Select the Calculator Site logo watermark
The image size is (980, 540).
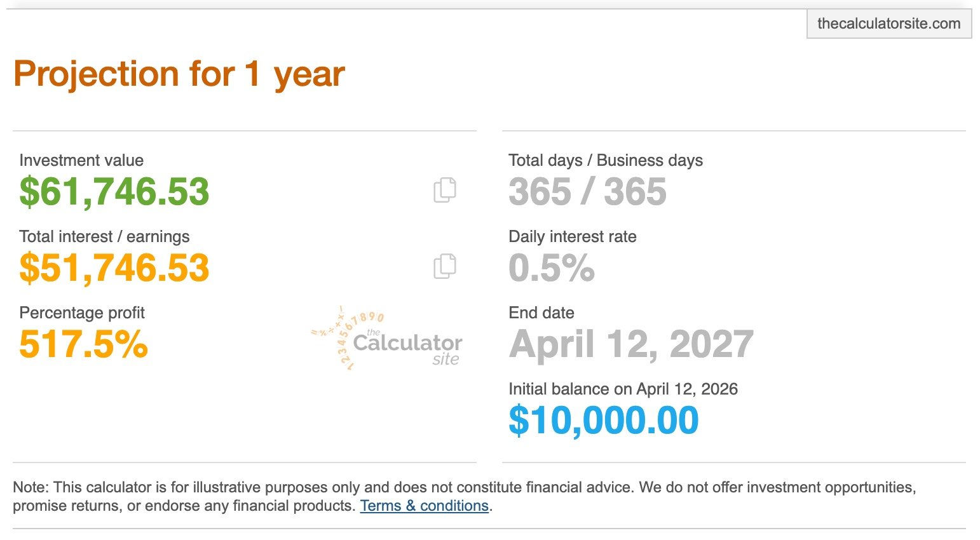pos(388,340)
